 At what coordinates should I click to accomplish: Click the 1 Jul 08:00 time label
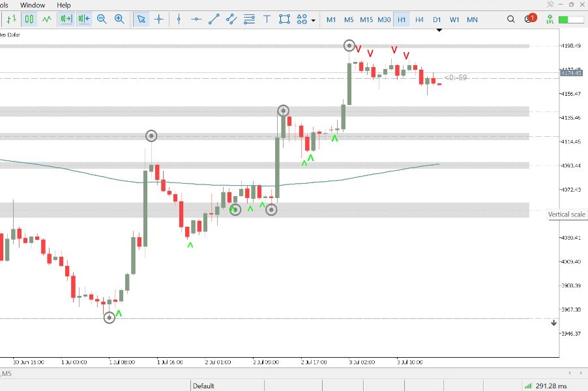(x=122, y=362)
